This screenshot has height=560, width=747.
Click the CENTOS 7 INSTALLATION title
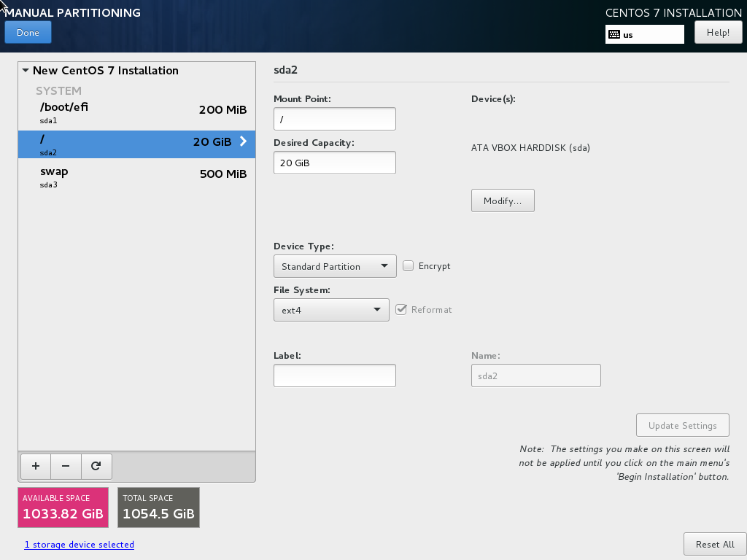pos(673,13)
